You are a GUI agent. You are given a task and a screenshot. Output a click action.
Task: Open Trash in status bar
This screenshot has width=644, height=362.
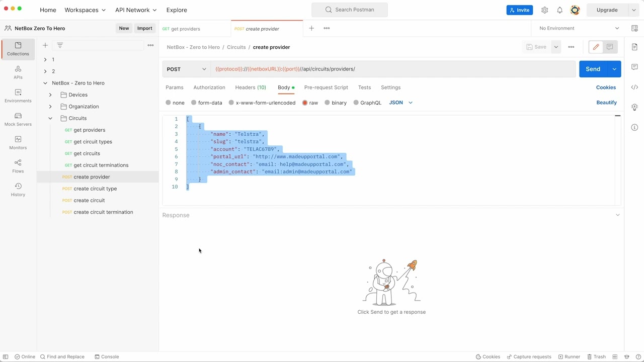tap(596, 357)
